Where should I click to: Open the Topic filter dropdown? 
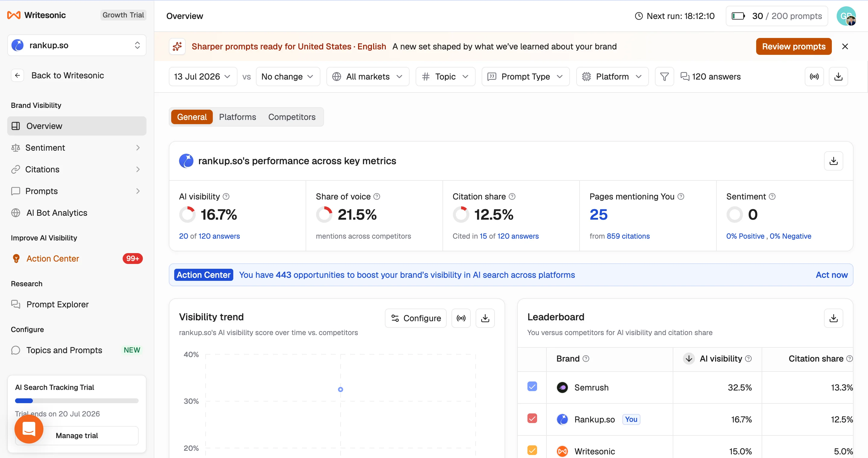(445, 77)
